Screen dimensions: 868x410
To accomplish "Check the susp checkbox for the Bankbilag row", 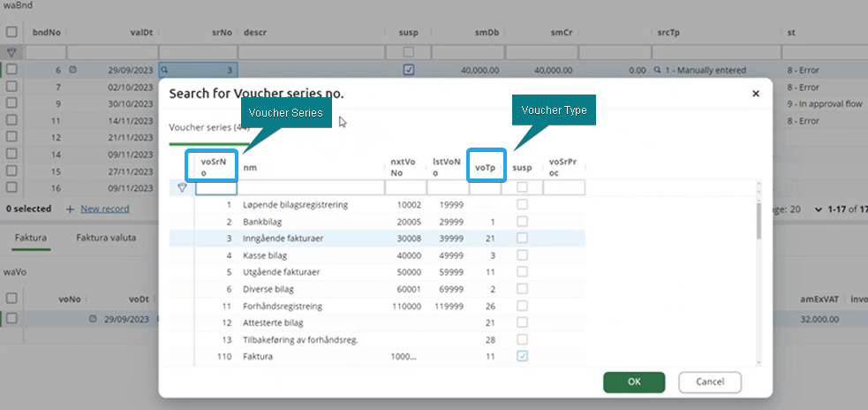I will coord(522,222).
